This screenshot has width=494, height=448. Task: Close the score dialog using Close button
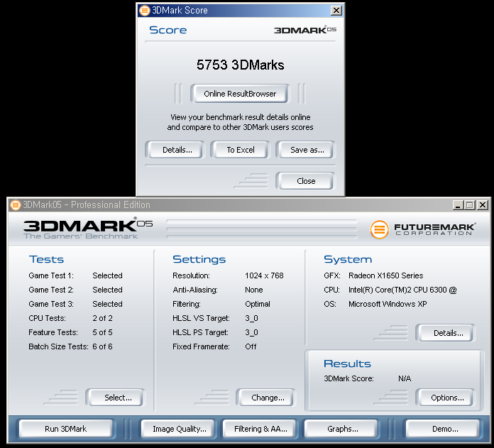click(306, 181)
